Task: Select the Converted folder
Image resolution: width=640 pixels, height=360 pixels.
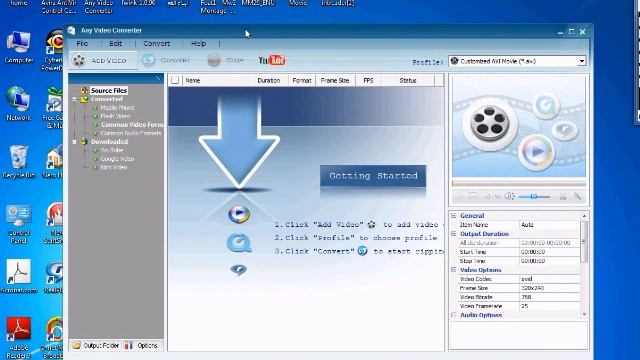Action: [x=107, y=99]
